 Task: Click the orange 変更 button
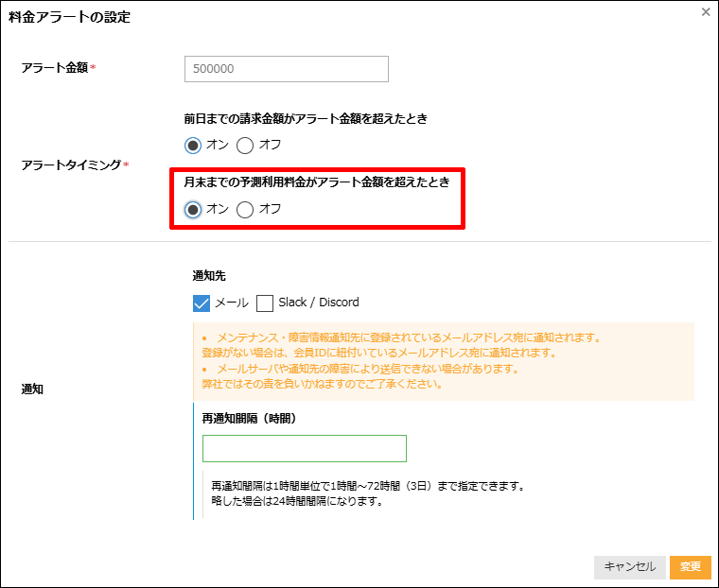[x=690, y=567]
